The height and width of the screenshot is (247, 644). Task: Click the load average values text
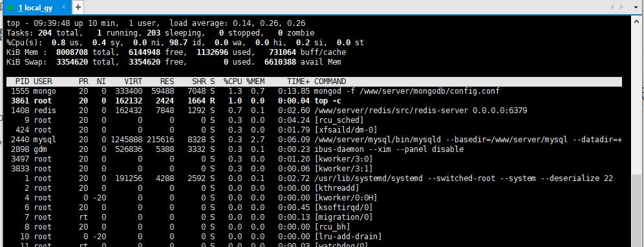click(x=269, y=23)
